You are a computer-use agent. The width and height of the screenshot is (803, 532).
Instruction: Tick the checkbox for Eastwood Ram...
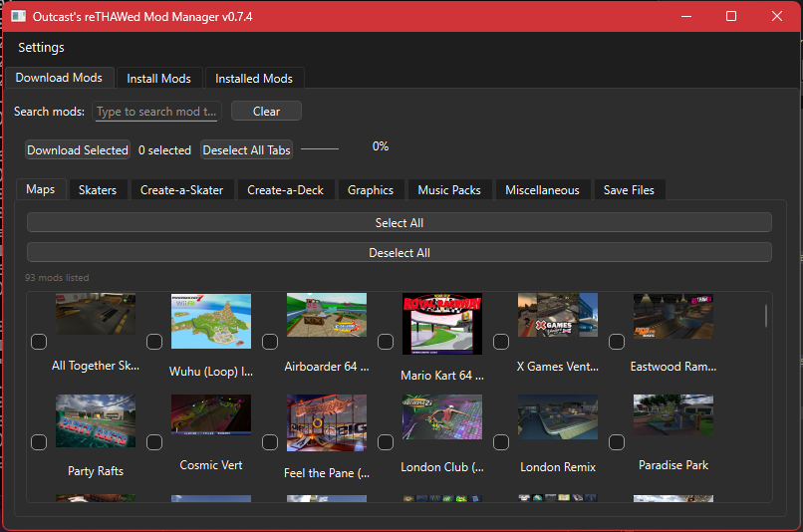point(617,342)
